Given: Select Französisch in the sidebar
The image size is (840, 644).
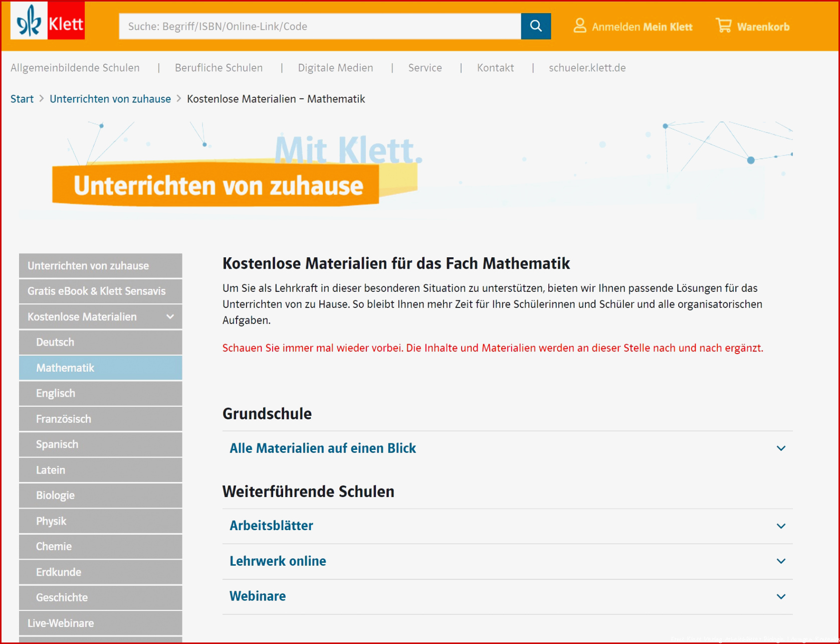Looking at the screenshot, I should click(x=100, y=419).
